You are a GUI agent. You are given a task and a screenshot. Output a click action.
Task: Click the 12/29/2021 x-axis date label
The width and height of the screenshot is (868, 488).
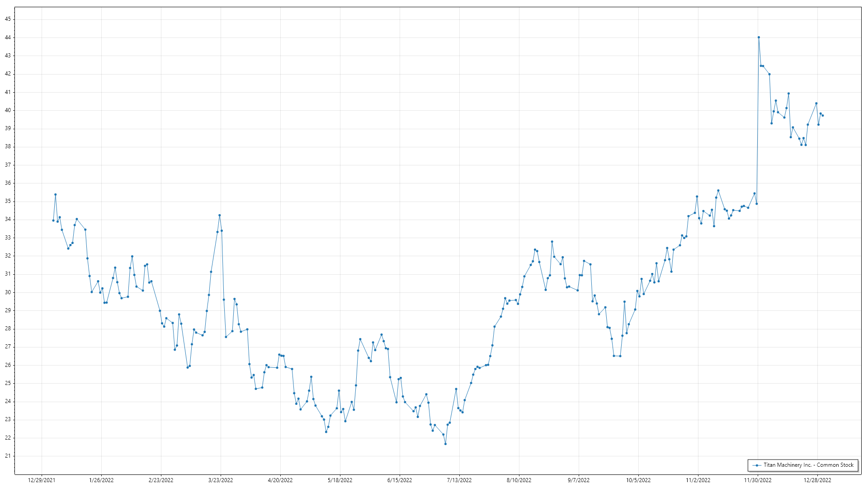pos(42,480)
